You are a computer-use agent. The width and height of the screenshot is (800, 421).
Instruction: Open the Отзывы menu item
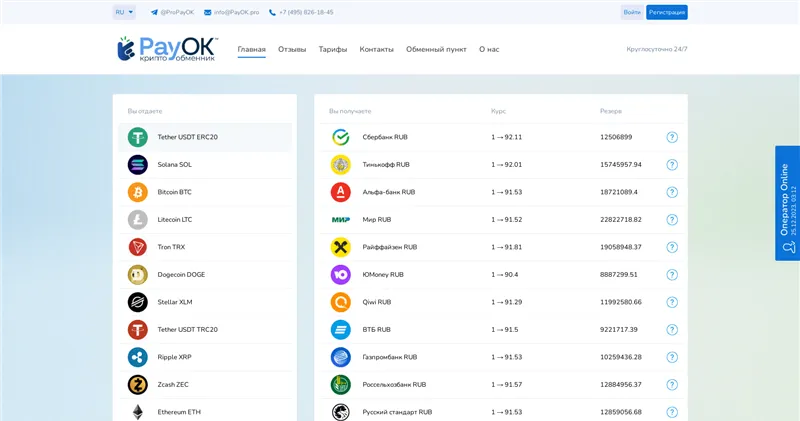click(x=292, y=49)
